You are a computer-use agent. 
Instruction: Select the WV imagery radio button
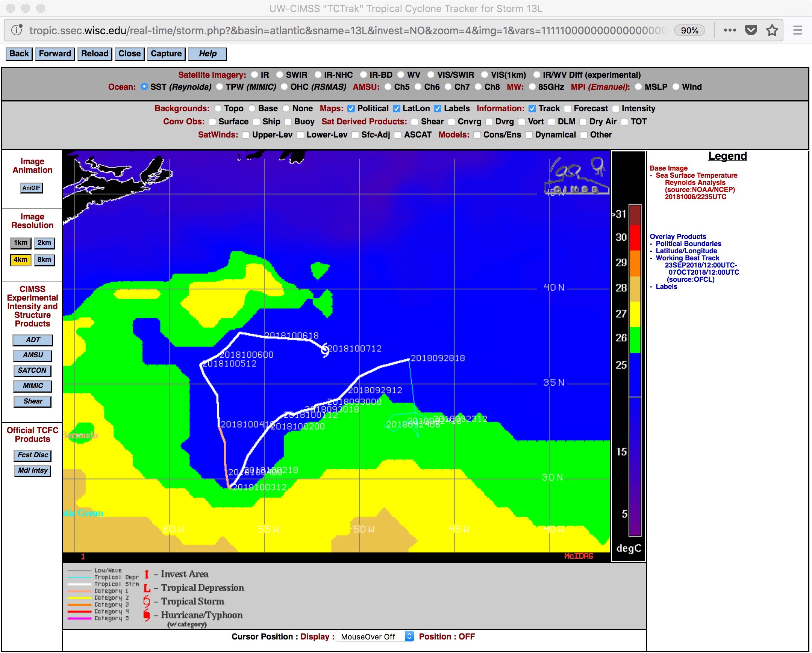[401, 75]
